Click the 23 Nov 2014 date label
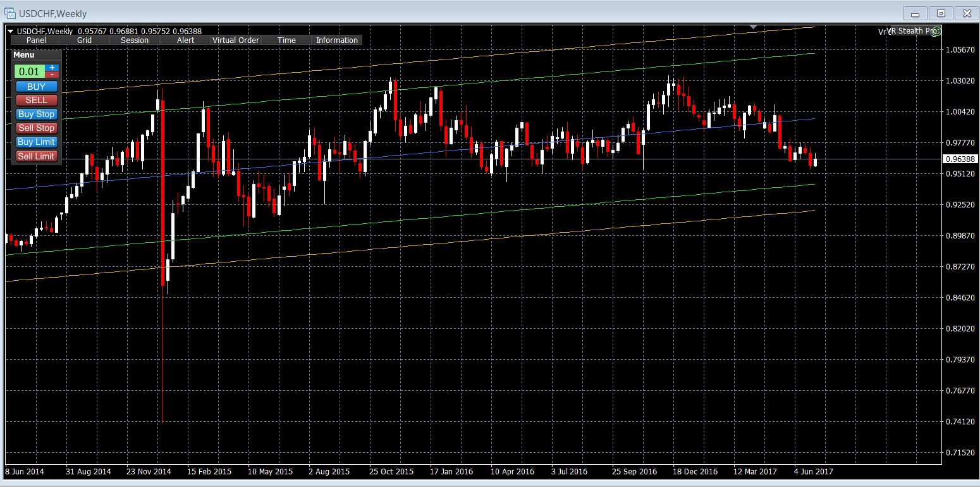This screenshot has height=487, width=980. click(149, 472)
